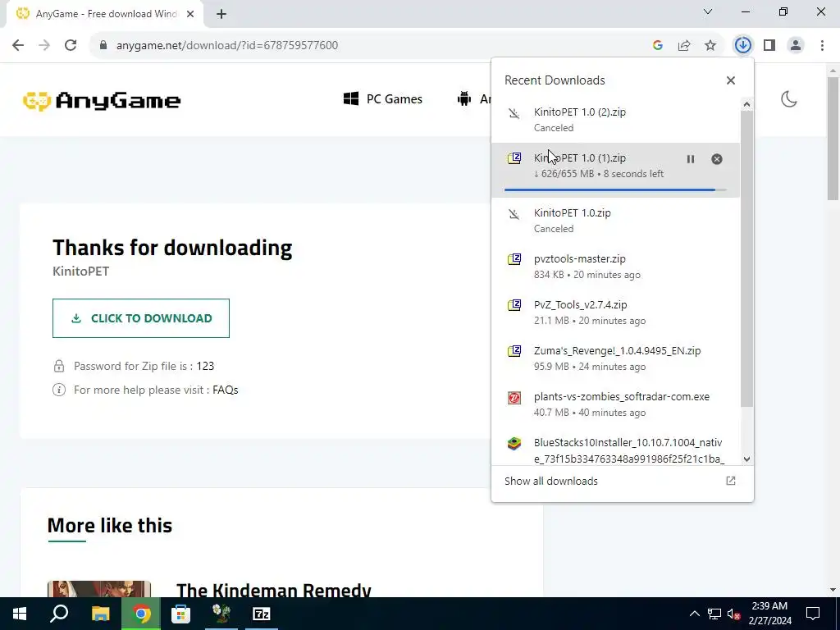Open PC Games menu
This screenshot has height=630, width=840.
(383, 99)
